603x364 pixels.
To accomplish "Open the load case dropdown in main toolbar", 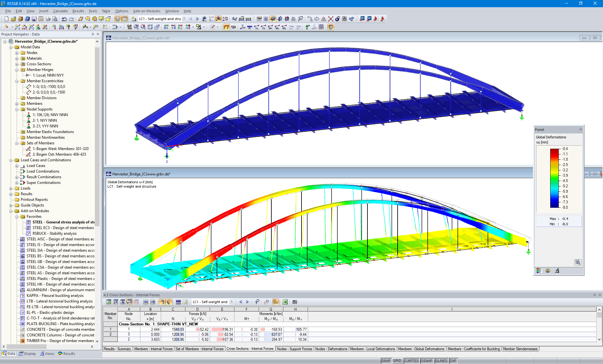I will [x=184, y=19].
